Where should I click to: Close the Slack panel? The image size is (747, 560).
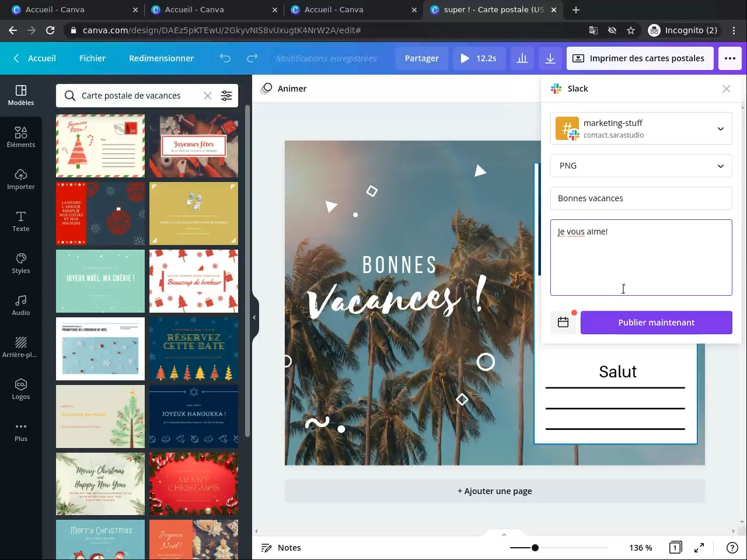(726, 89)
